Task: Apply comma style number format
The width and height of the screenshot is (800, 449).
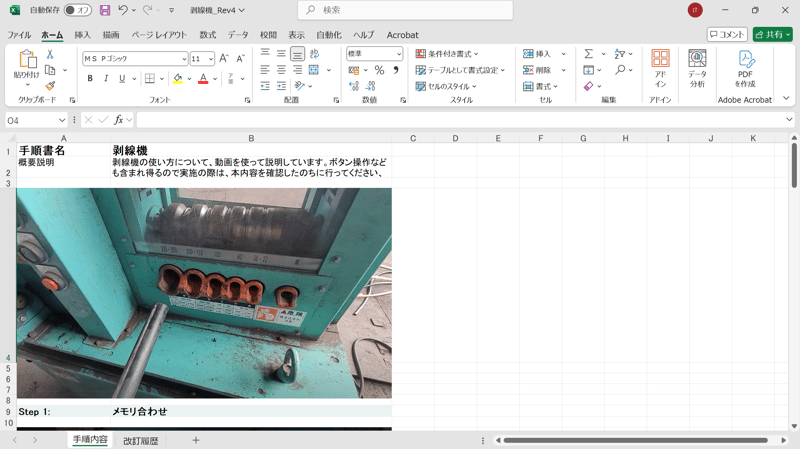Action: [x=396, y=70]
